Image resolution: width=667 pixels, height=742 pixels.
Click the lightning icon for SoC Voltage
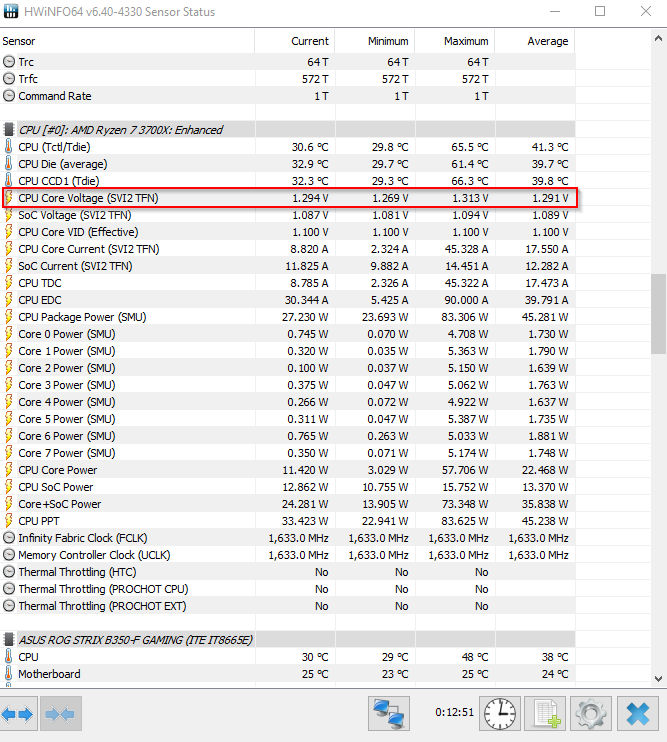tap(9, 215)
